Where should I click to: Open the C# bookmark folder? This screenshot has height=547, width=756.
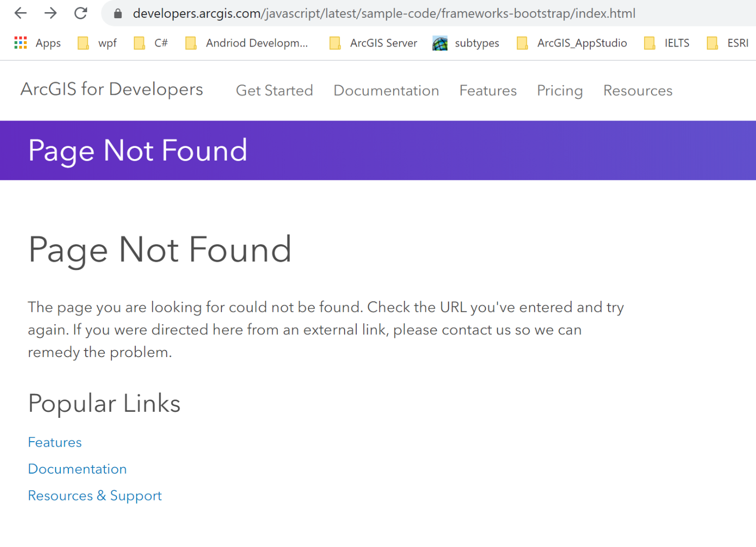[x=151, y=43]
